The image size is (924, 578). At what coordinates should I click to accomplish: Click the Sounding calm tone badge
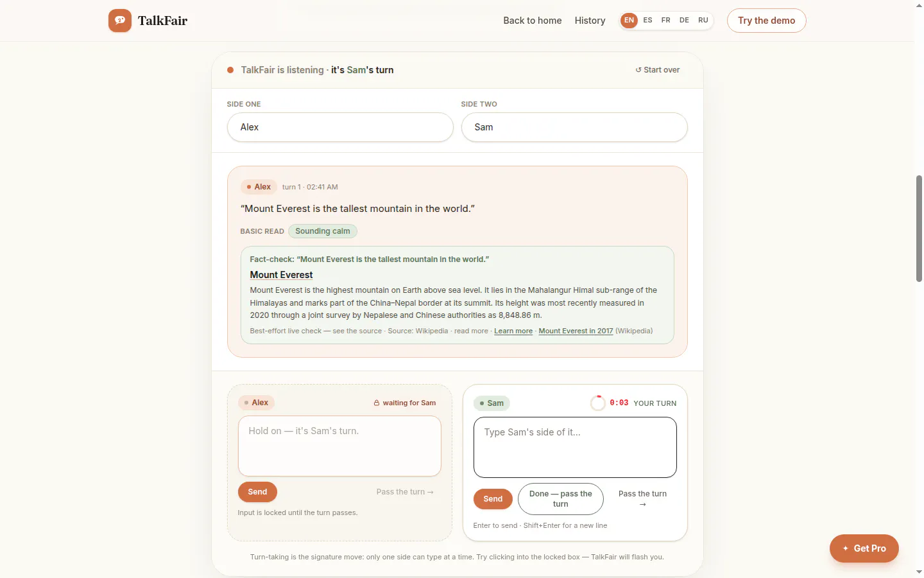click(x=323, y=231)
